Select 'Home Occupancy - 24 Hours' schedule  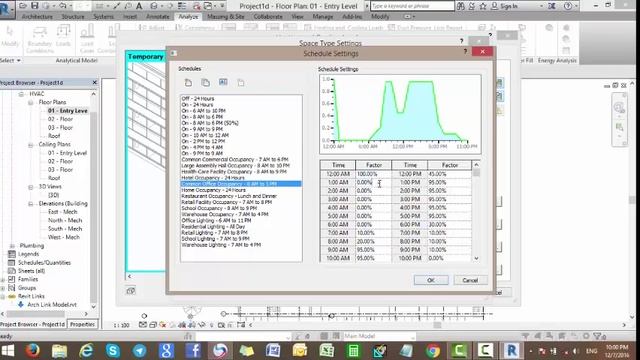click(213, 190)
